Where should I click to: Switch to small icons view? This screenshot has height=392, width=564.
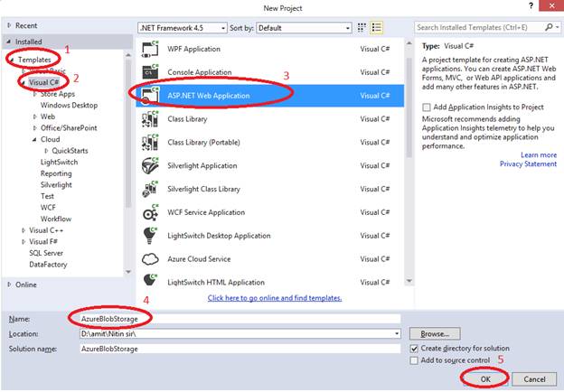click(x=362, y=28)
